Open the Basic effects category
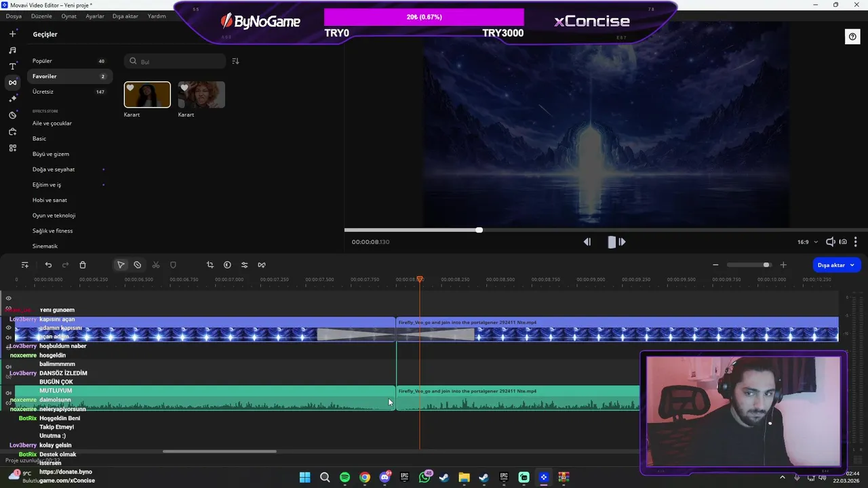 coord(39,139)
